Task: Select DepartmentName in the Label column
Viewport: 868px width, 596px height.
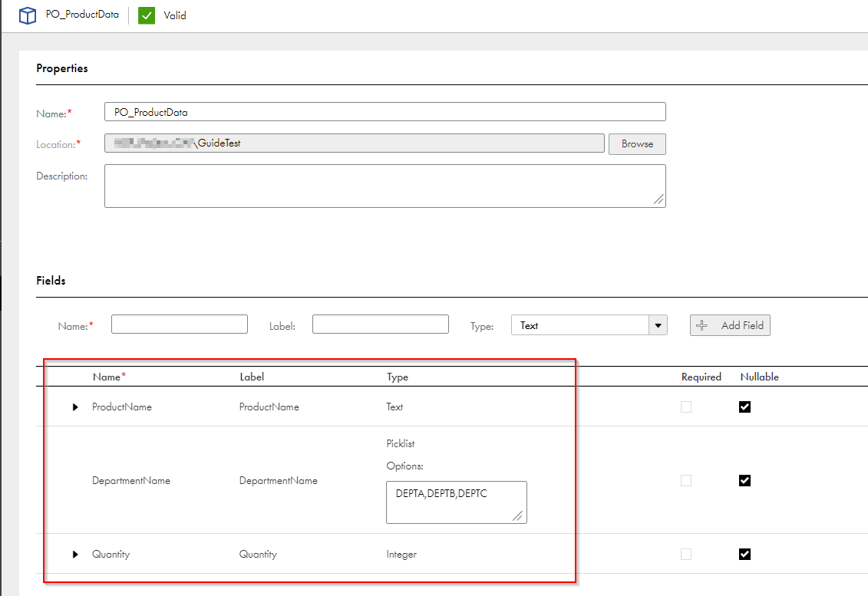Action: [x=279, y=480]
